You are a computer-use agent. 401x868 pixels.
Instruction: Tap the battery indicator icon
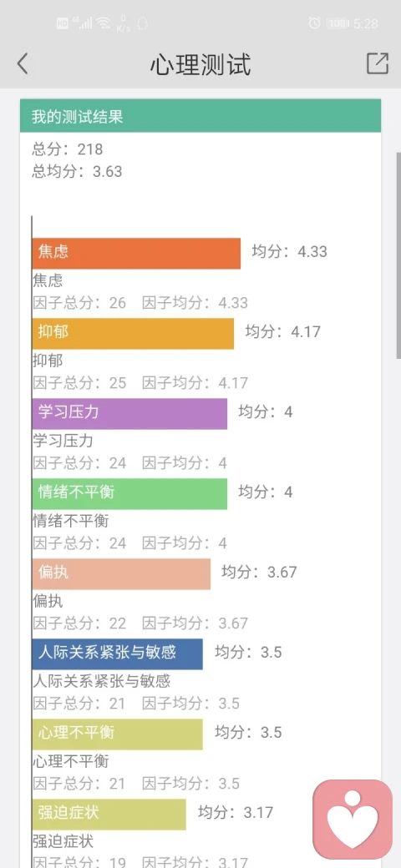tap(338, 23)
